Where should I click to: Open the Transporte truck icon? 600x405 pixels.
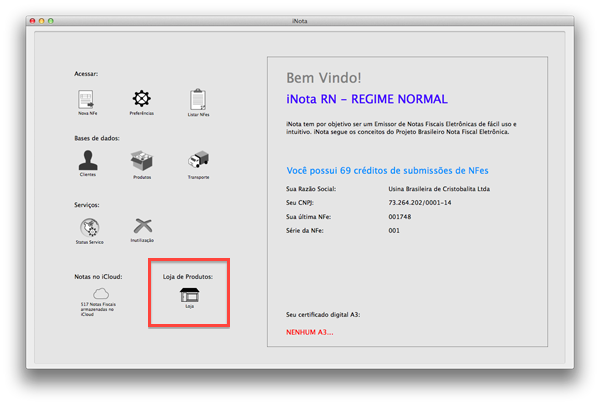[198, 160]
